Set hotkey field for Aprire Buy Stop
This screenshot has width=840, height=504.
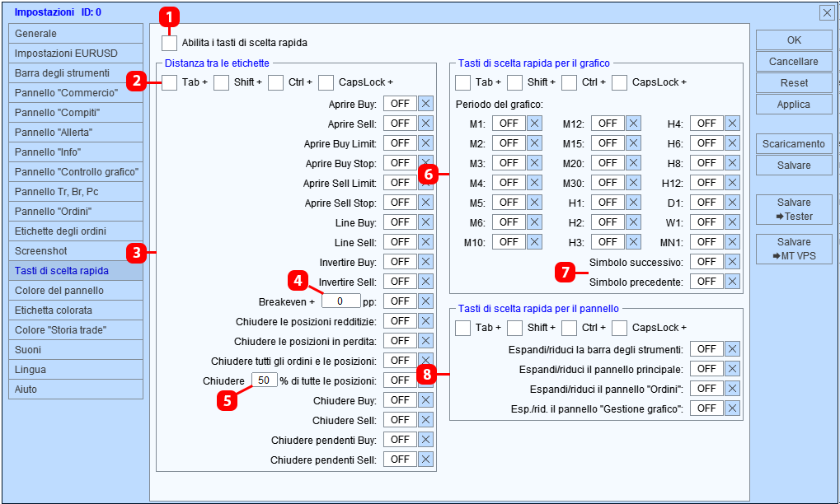click(x=400, y=163)
